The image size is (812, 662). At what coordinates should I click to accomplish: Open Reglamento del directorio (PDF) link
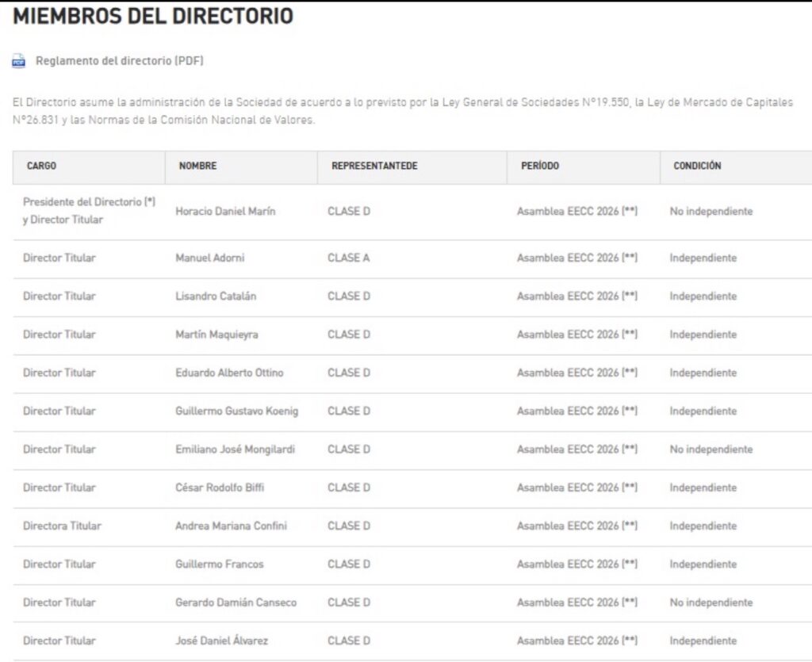point(120,61)
